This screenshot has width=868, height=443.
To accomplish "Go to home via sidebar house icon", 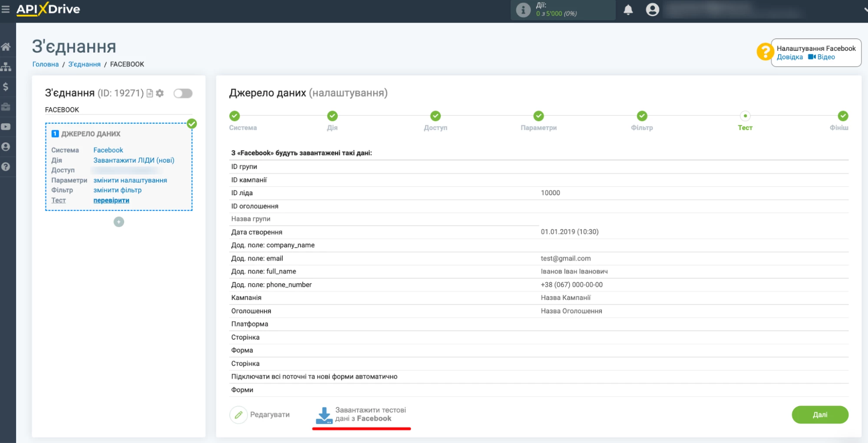I will [x=6, y=46].
